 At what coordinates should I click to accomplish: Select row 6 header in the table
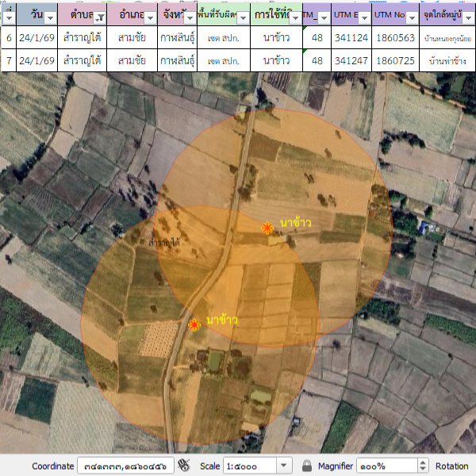(8, 37)
